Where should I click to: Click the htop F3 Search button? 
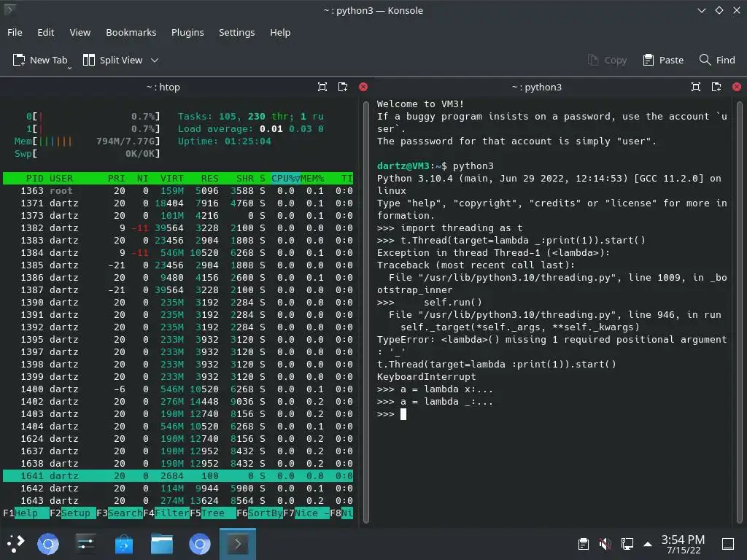120,513
